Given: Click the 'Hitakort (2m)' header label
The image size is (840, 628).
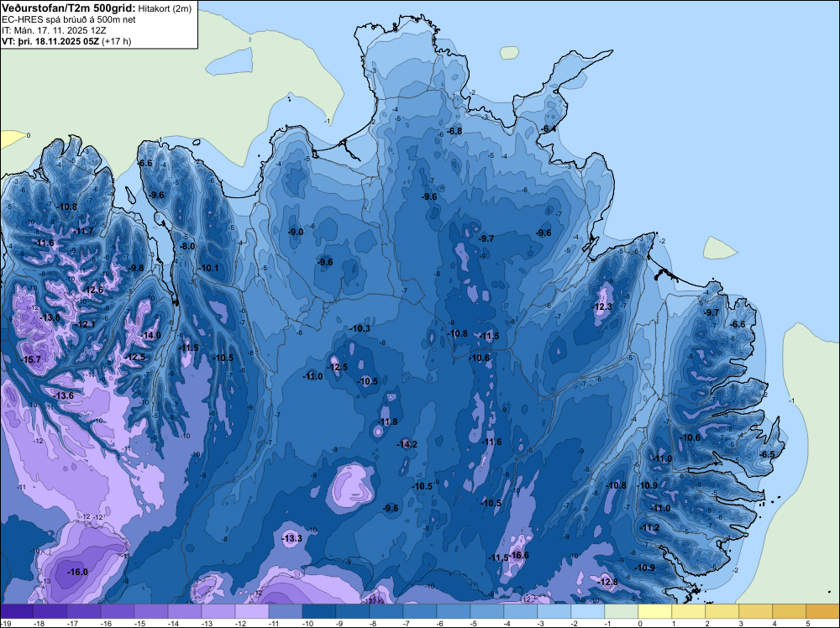Looking at the screenshot, I should [165, 8].
